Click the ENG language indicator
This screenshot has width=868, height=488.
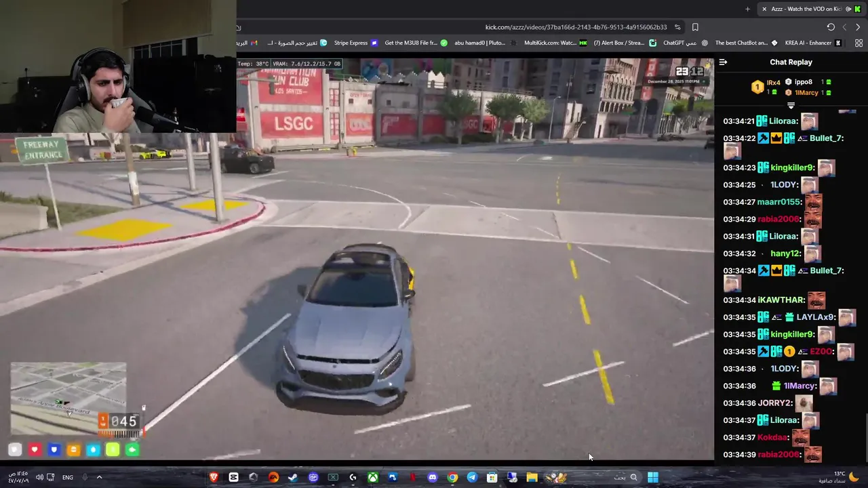(68, 477)
